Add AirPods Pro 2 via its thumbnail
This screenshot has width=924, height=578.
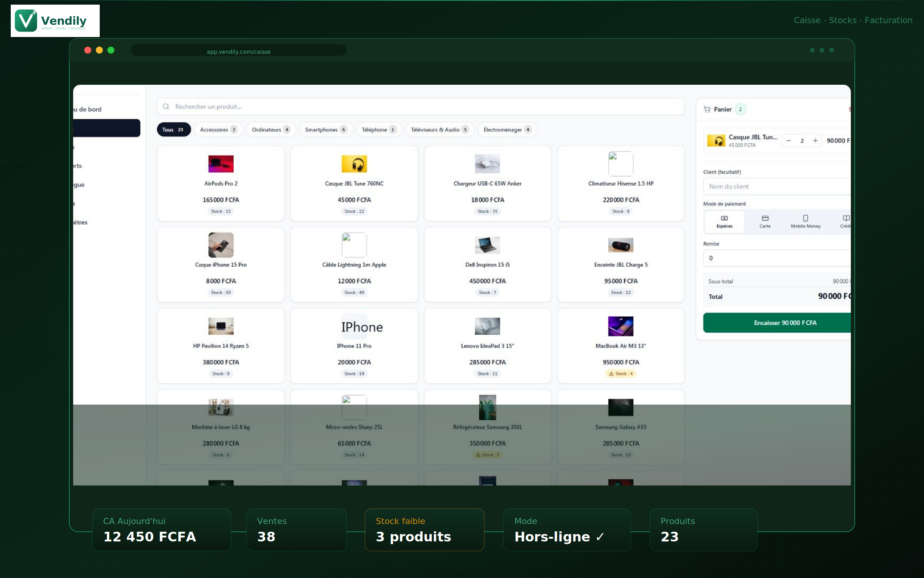point(221,164)
